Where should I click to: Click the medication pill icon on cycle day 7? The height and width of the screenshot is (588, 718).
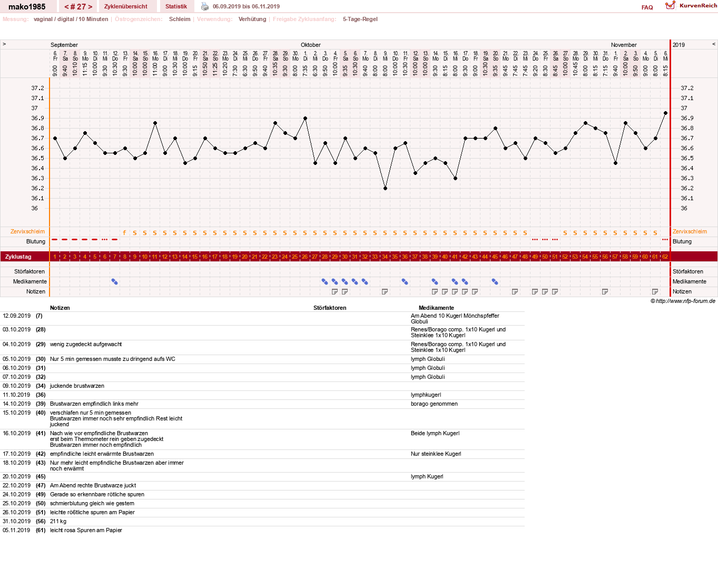click(114, 282)
